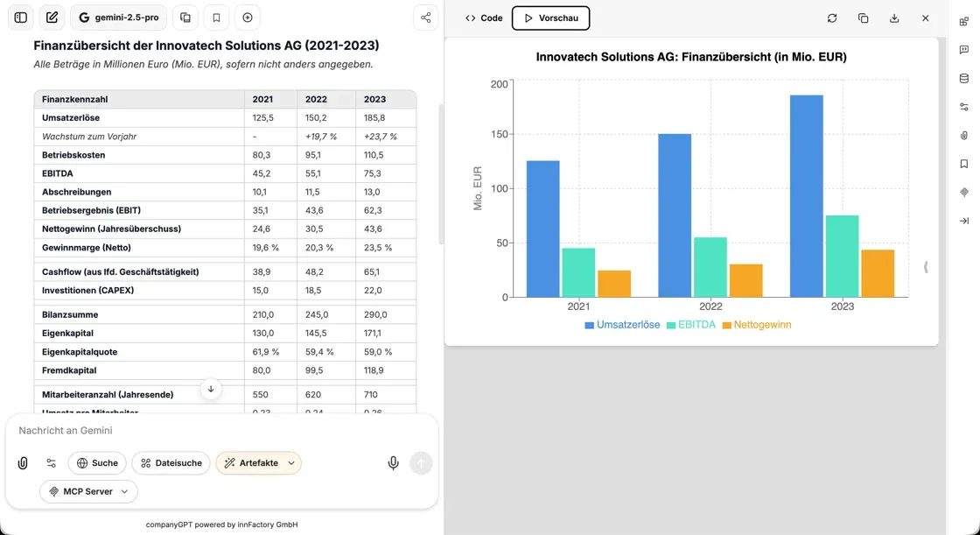
Task: Attach a file using the paperclip icon
Action: pyautogui.click(x=23, y=463)
